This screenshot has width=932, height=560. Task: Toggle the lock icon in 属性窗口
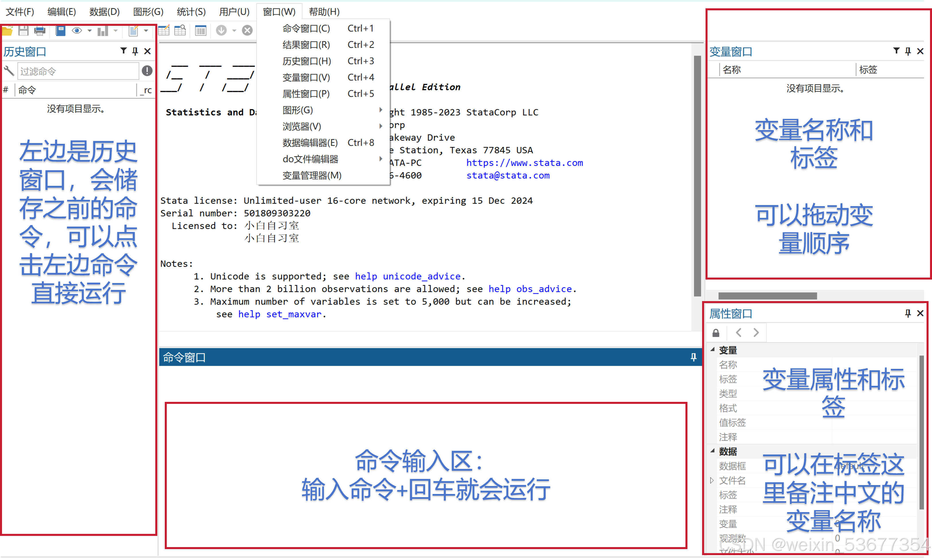(716, 333)
